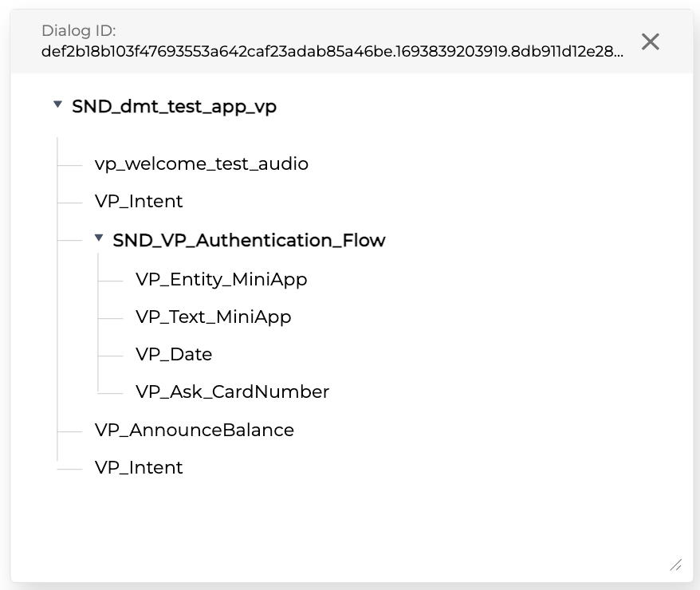Click the disclosure triangle beside SND_dmt_test_app_vp
Screen dimensions: 700x590
58,104
